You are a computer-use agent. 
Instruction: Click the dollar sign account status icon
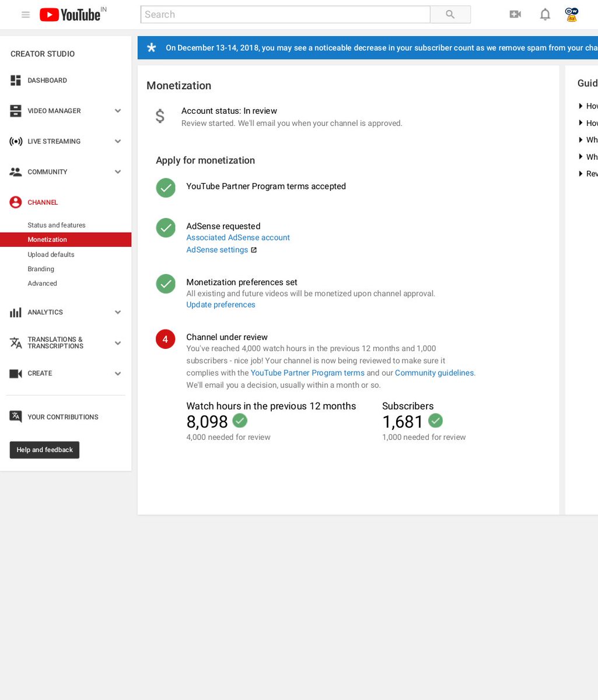pyautogui.click(x=160, y=116)
